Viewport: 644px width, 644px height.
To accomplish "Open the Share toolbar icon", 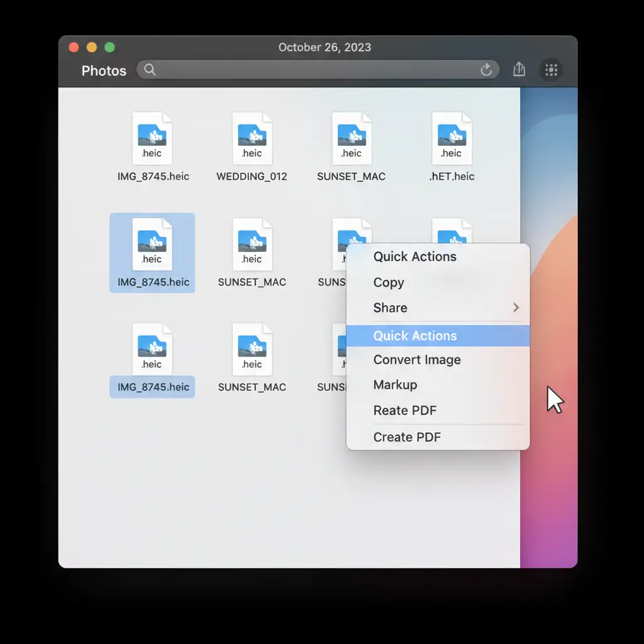I will pos(519,70).
